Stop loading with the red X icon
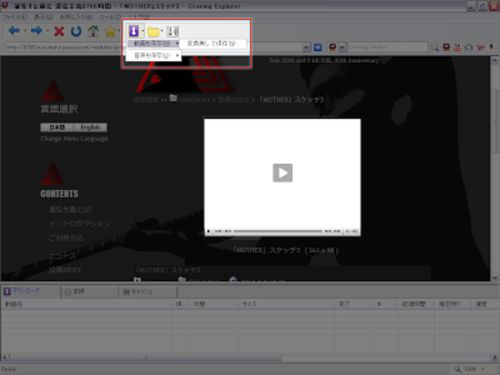Viewport: 500px width, 375px height. (x=59, y=31)
